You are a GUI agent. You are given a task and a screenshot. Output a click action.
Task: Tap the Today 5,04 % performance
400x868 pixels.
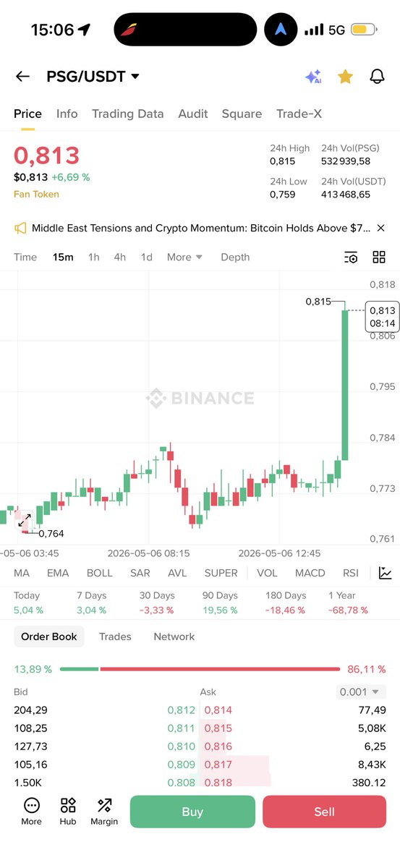click(x=28, y=603)
